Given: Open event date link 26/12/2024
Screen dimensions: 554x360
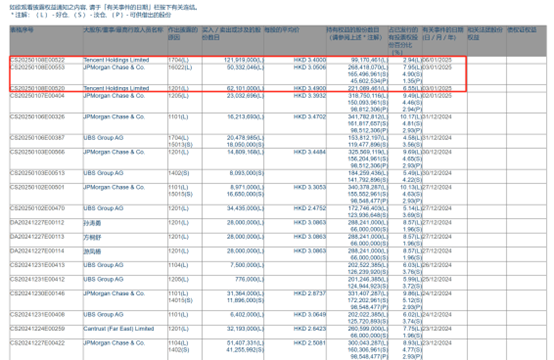Looking at the screenshot, I should [437, 265].
